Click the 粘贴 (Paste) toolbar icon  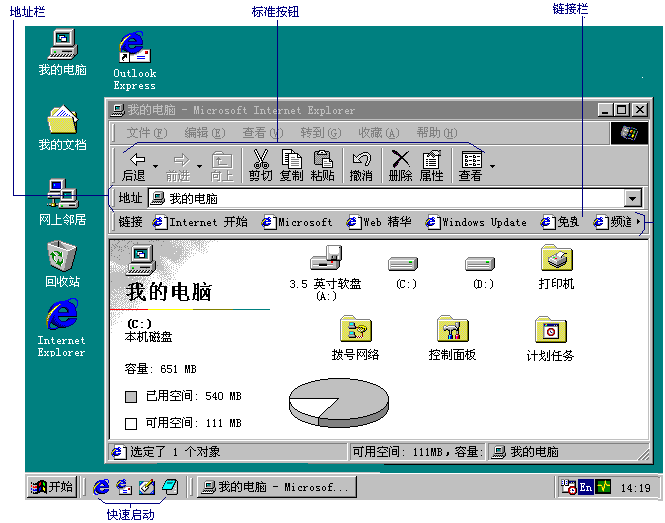(x=323, y=159)
